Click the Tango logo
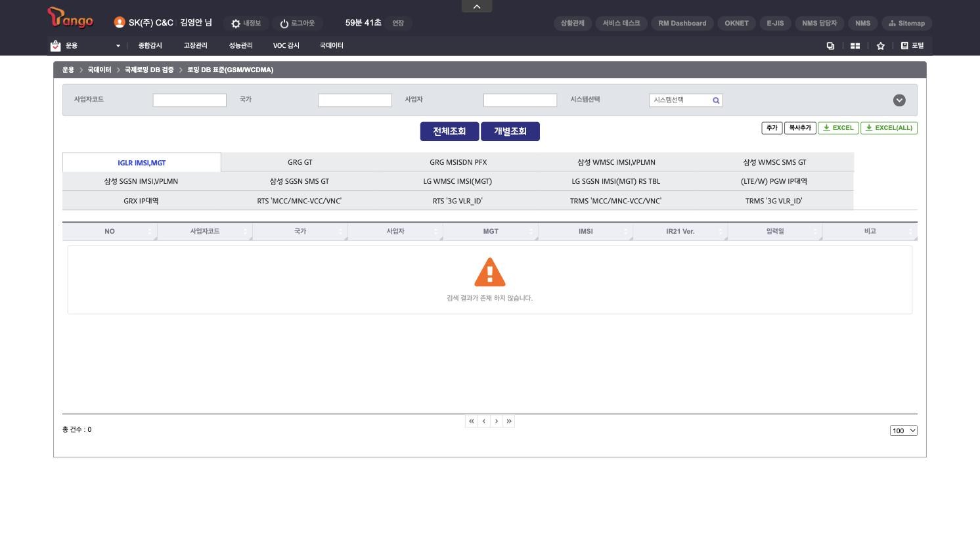Image resolution: width=980 pixels, height=533 pixels. click(70, 18)
